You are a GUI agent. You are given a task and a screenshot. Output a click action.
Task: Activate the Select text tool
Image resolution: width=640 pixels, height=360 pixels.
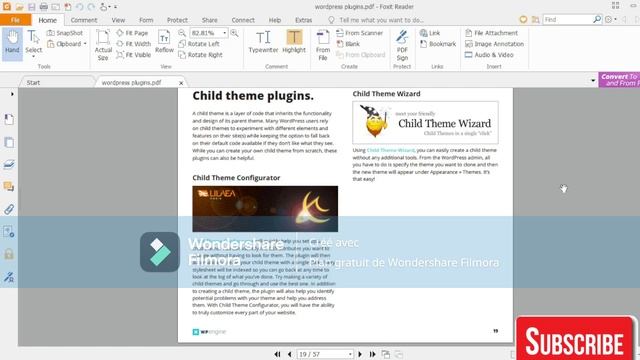pos(33,43)
